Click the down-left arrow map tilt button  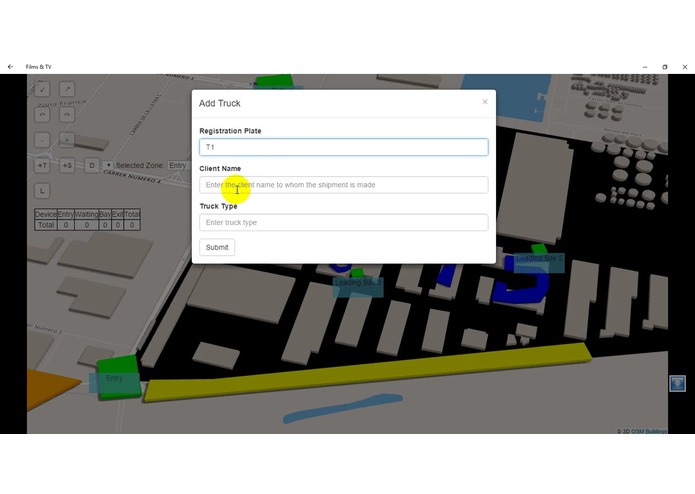pos(42,89)
